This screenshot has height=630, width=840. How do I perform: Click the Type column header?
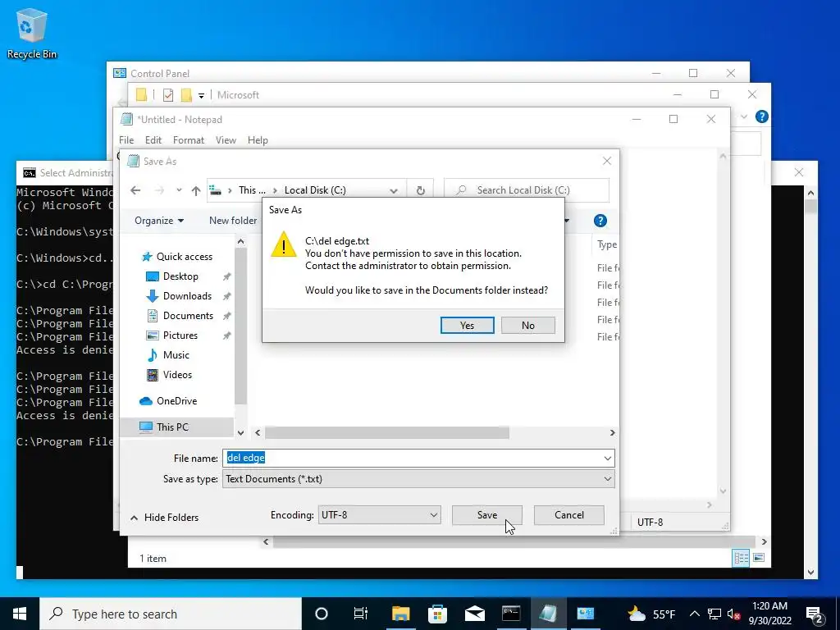pos(607,244)
